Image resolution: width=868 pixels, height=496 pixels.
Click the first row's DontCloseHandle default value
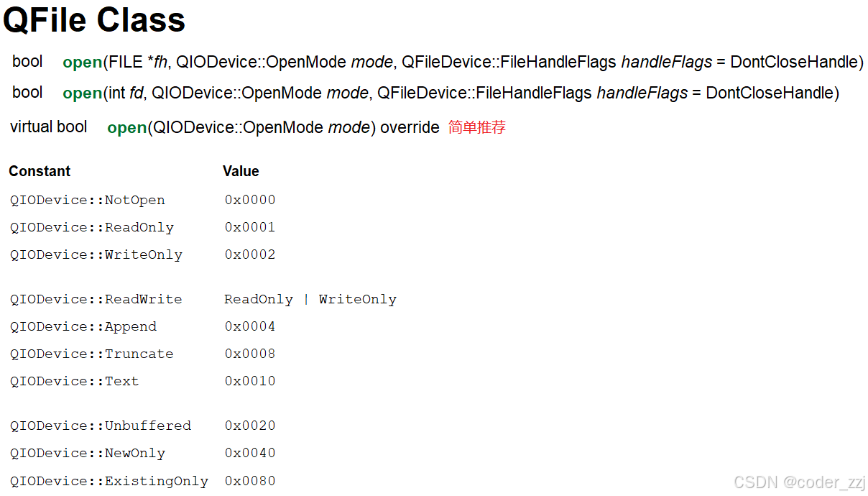point(794,63)
